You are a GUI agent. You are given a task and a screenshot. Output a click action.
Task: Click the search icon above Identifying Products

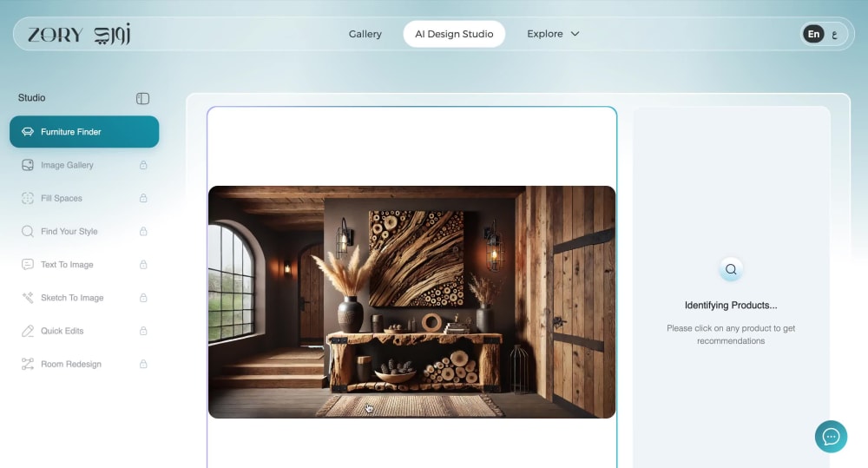731,269
